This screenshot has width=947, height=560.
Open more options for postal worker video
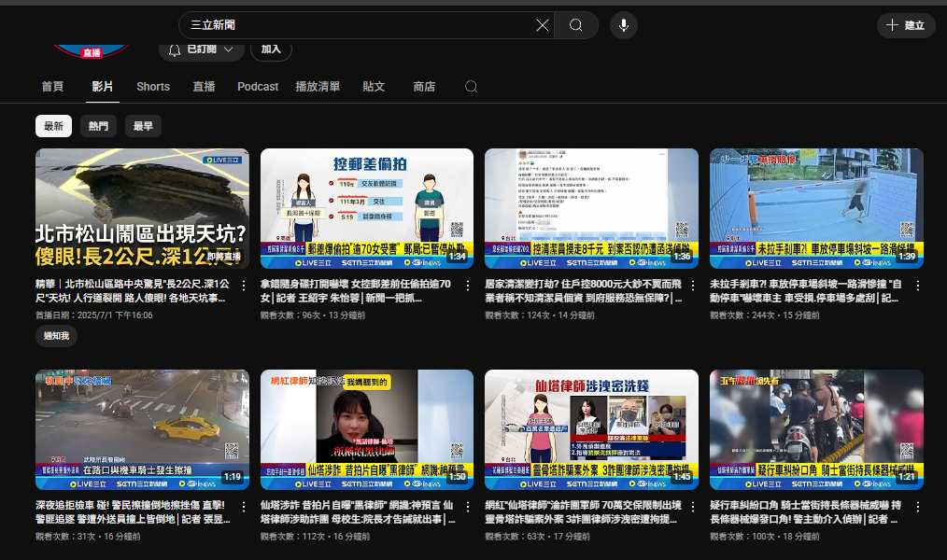click(x=469, y=285)
